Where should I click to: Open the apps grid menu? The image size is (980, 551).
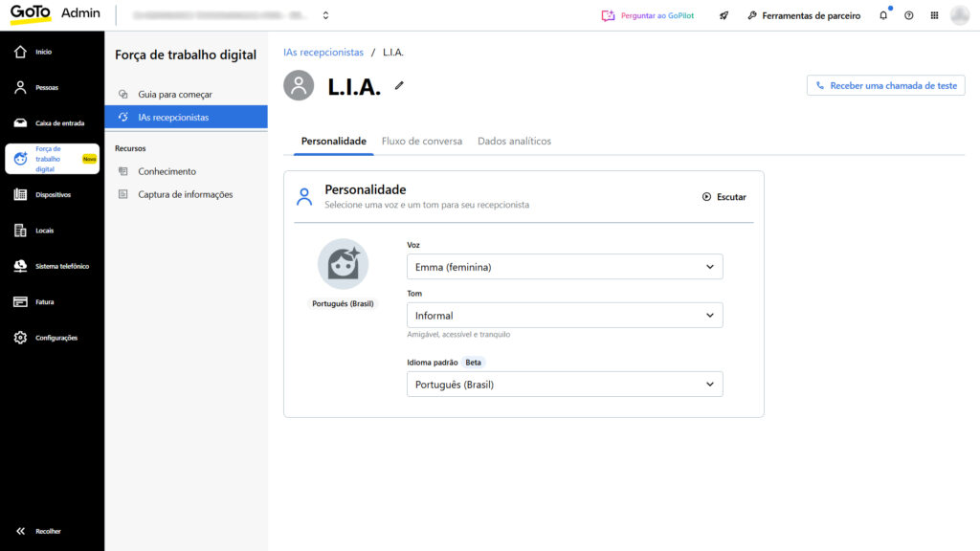coord(934,15)
